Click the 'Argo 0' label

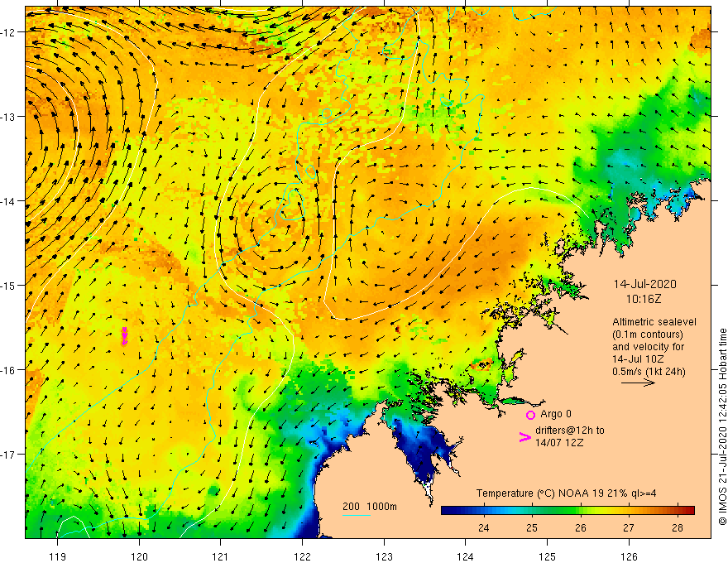(x=556, y=413)
